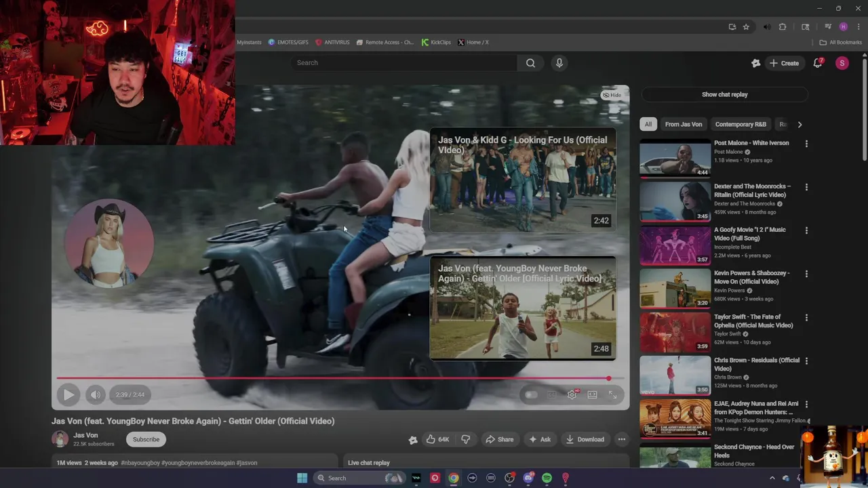Screen dimensions: 868x488
Task: Click the circular channel end screen avatar
Action: (109, 243)
